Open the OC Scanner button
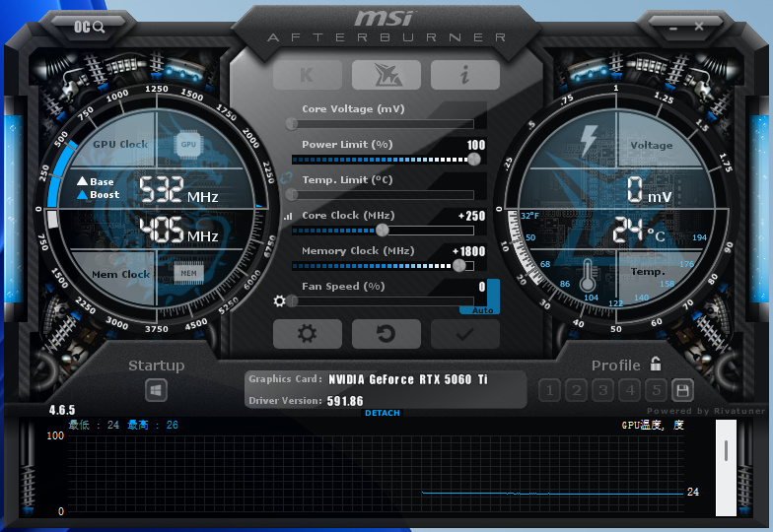The height and width of the screenshot is (532, 773). click(x=89, y=27)
